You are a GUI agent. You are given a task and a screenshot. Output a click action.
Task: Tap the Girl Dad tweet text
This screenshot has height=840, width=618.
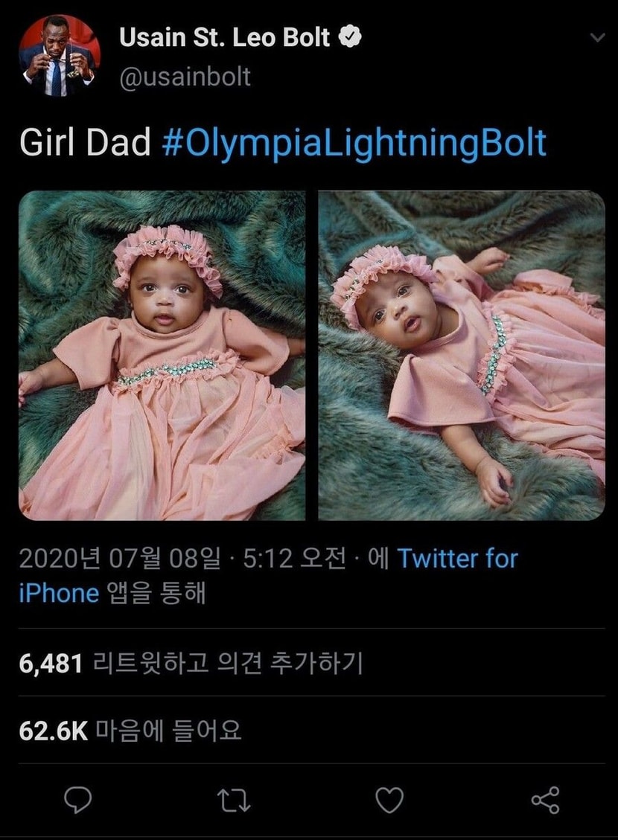(85, 144)
